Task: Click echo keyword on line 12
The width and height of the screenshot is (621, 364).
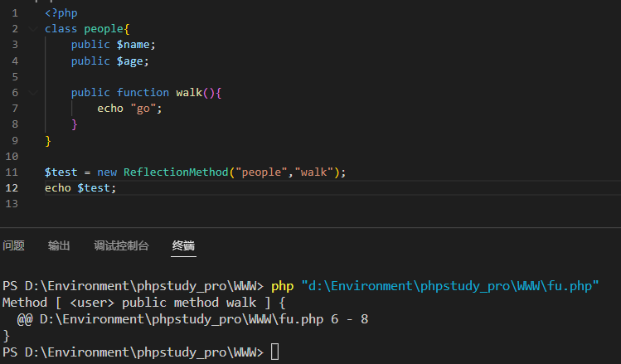Action: click(58, 187)
